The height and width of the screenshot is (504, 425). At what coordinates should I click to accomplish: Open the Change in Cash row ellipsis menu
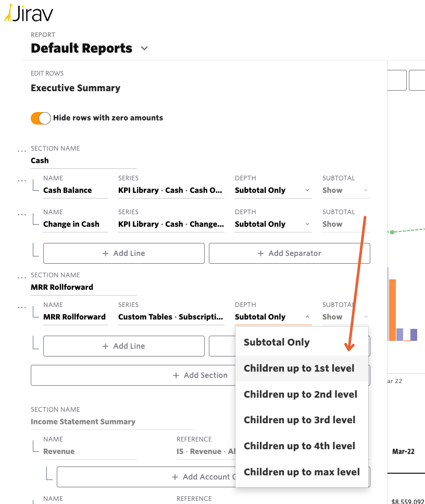21,215
